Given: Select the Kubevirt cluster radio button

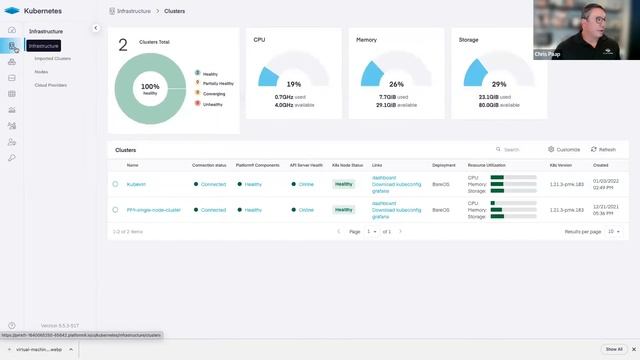Looking at the screenshot, I should 115,184.
